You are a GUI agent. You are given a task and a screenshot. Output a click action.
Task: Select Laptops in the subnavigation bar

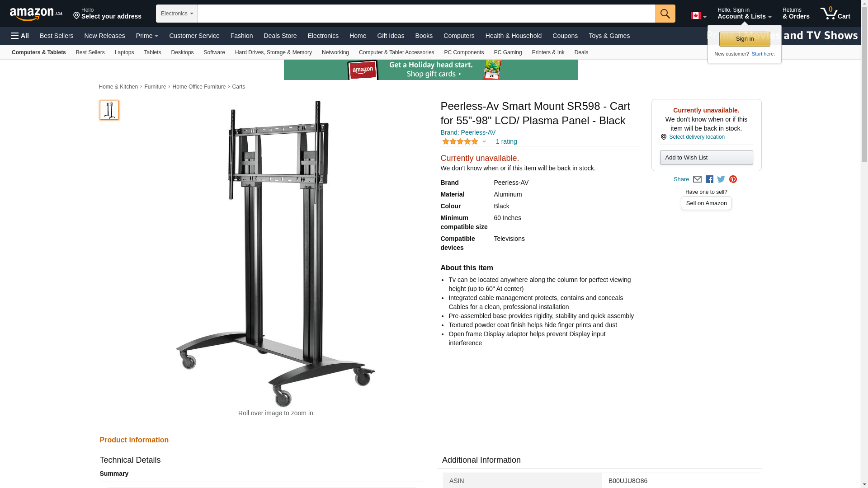(x=124, y=52)
